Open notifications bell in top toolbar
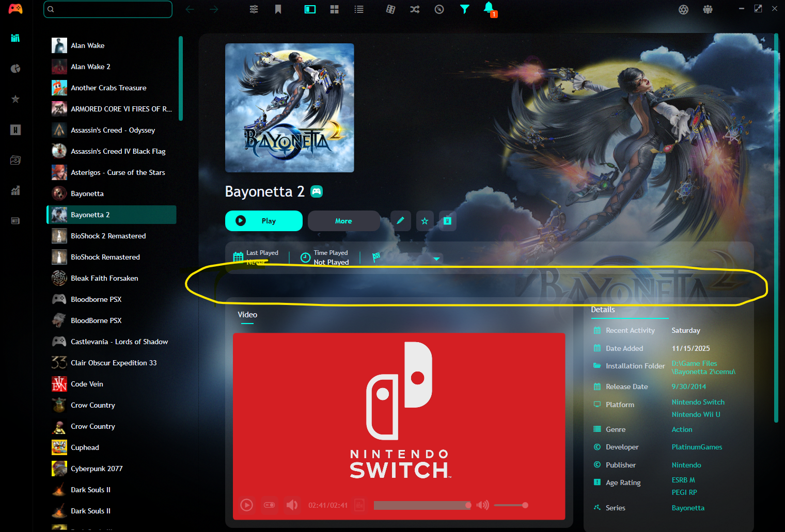The width and height of the screenshot is (785, 532). (x=489, y=8)
